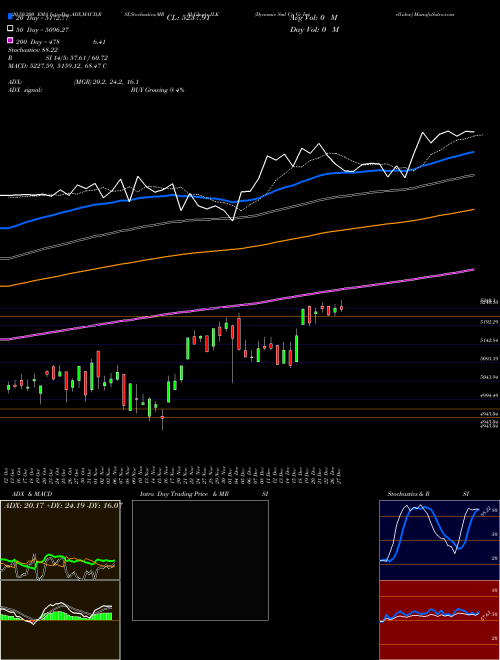Click the 'SI 14/3: 57.61 / 69.72' reading
This screenshot has height=660, width=500.
click(x=77, y=58)
